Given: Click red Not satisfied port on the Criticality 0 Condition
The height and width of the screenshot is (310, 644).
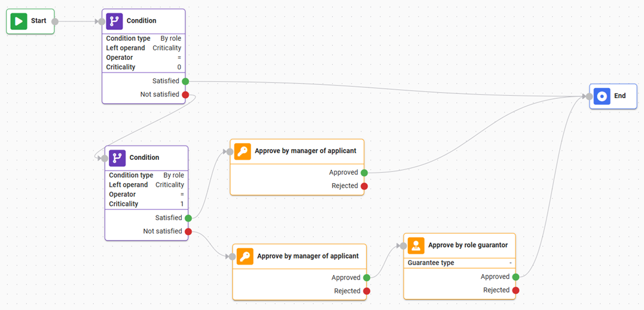Looking at the screenshot, I should (185, 95).
